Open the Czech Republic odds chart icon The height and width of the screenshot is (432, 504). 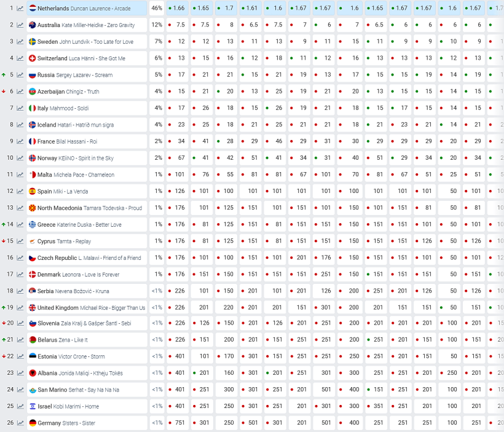point(20,258)
